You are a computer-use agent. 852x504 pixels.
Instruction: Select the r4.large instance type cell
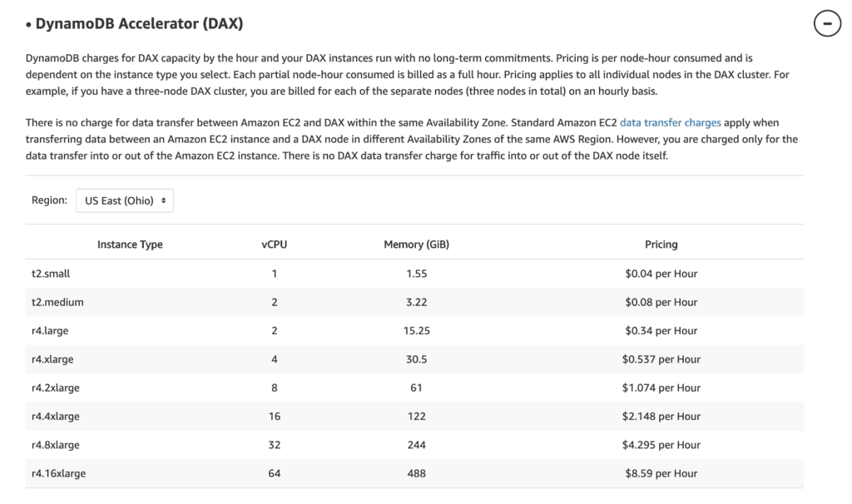click(x=50, y=330)
